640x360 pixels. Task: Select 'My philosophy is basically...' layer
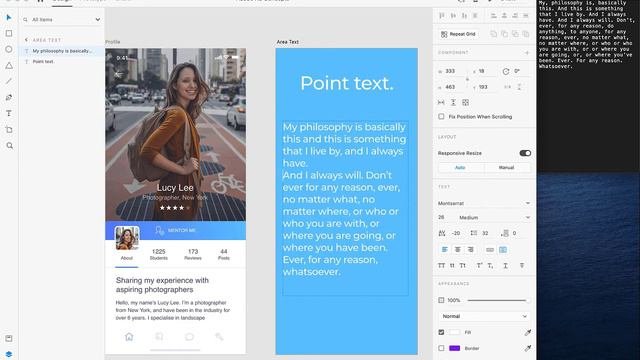(x=62, y=51)
